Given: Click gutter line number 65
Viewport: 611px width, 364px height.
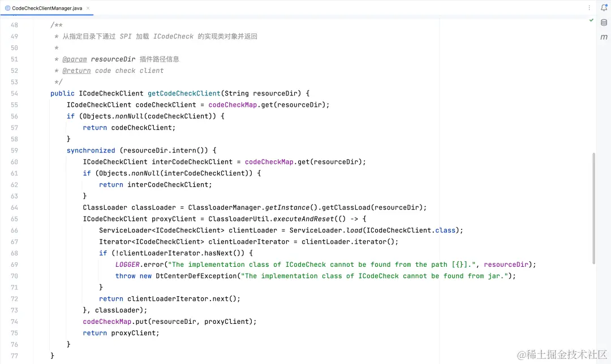Looking at the screenshot, I should point(14,219).
